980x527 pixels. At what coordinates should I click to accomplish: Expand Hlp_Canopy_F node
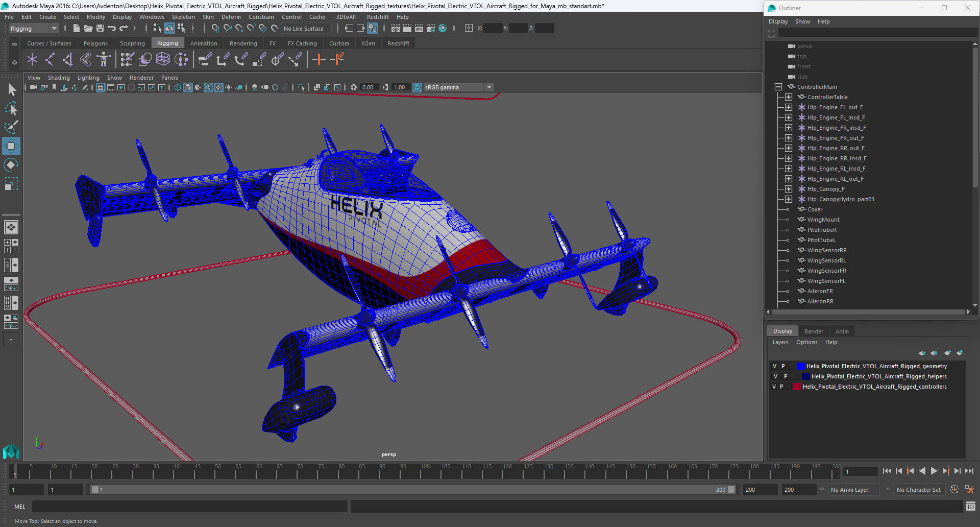click(x=789, y=189)
